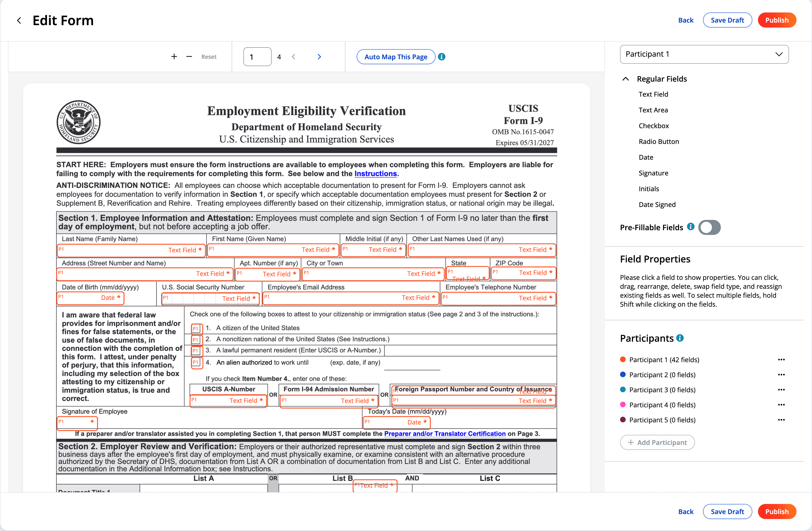Click Pre-Fillable Fields info icon
The image size is (812, 531).
coord(691,227)
